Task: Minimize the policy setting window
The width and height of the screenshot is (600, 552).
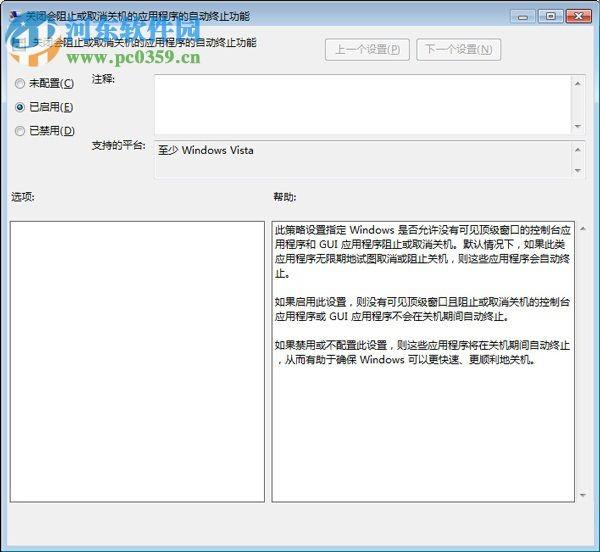Action: pos(523,17)
